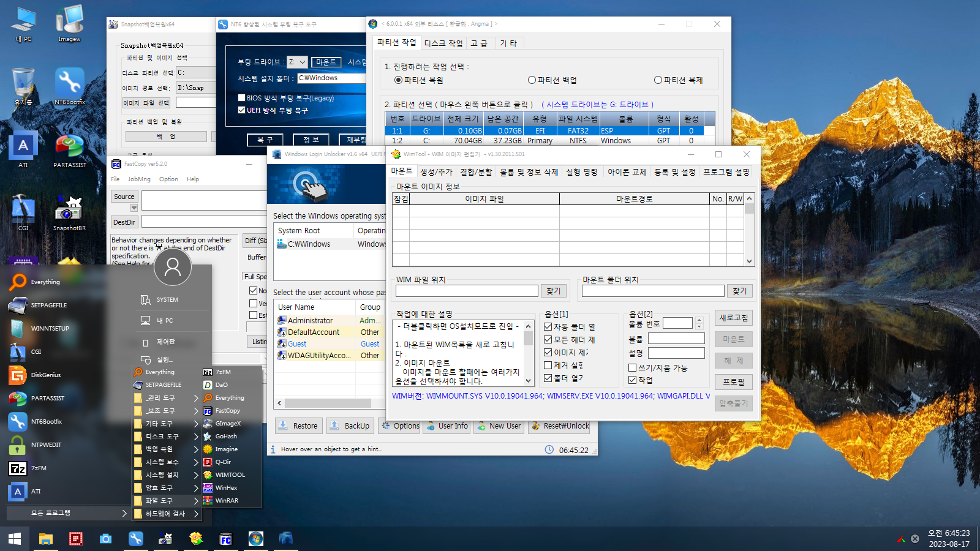This screenshot has width=980, height=551.
Task: Click the user avatar in start menu
Action: [173, 267]
